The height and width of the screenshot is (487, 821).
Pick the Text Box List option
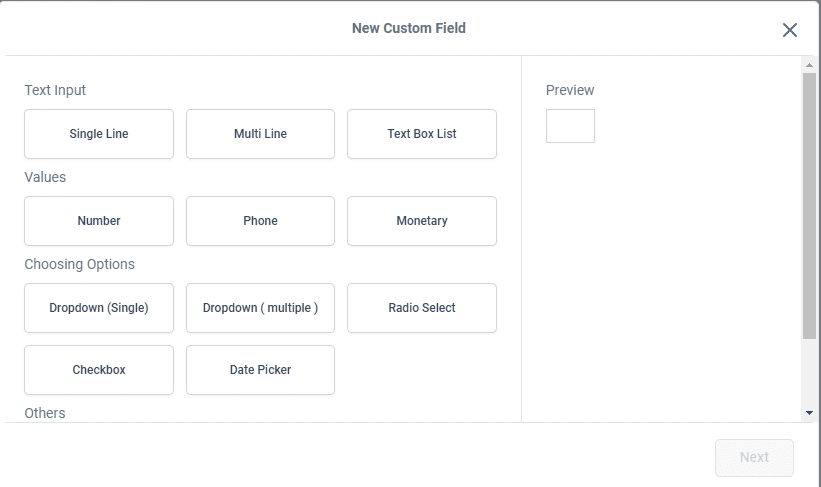(422, 134)
